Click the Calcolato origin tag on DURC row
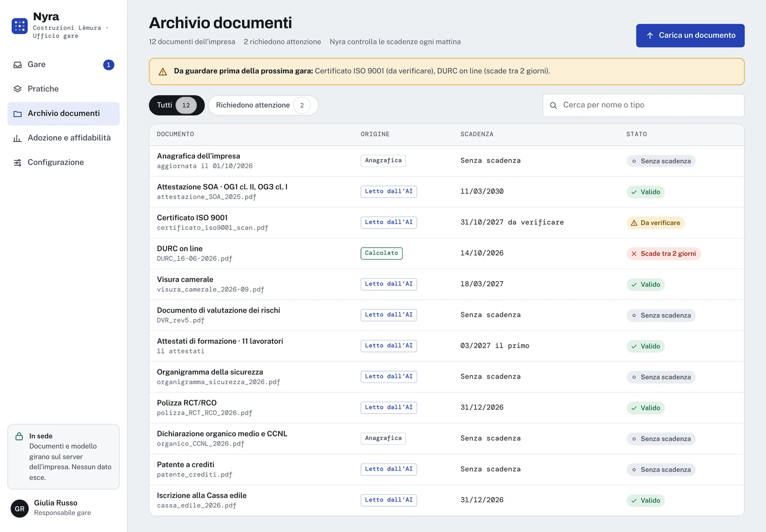The image size is (766, 532). (x=382, y=253)
